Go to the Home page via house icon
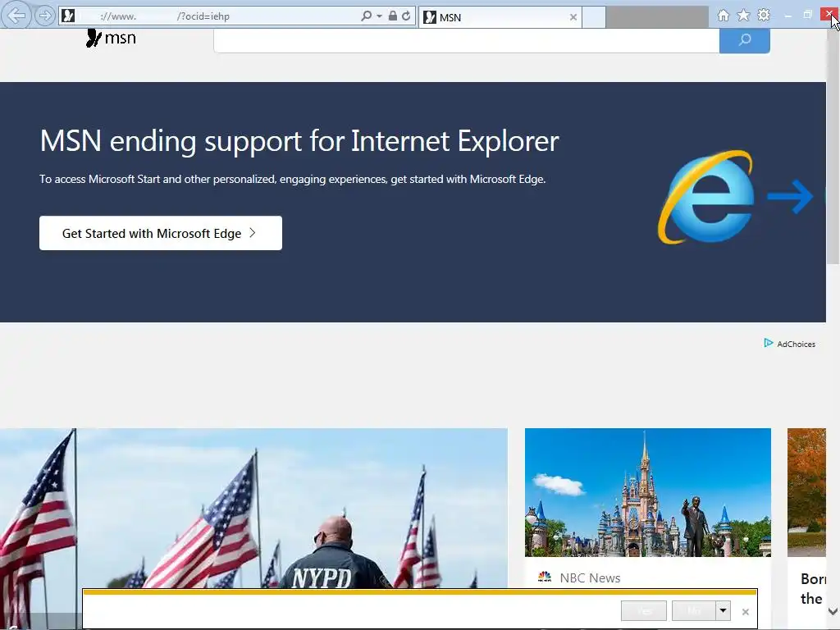This screenshot has width=840, height=630. [x=724, y=16]
